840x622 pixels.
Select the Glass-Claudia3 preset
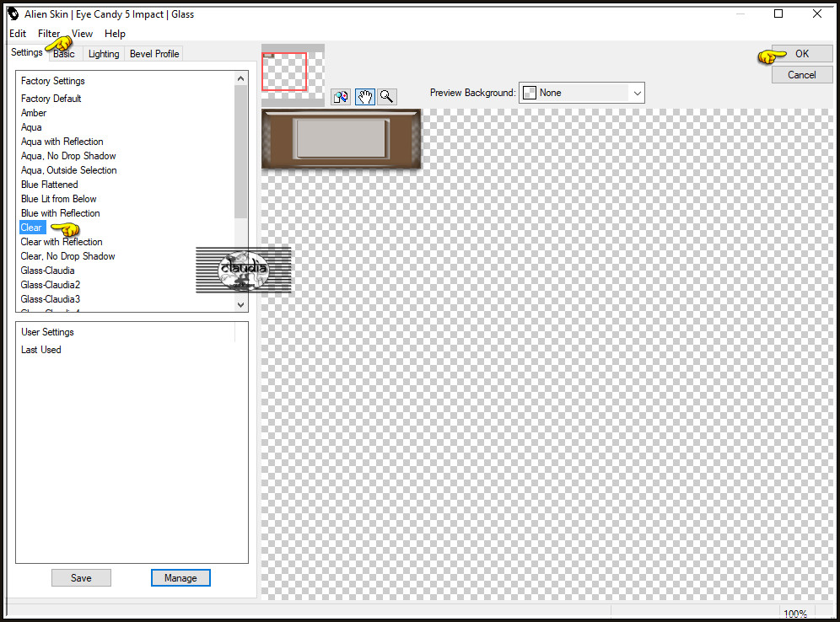tap(51, 299)
